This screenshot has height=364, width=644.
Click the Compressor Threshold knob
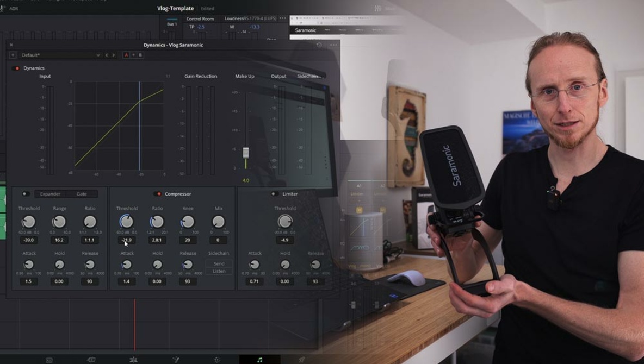tap(127, 222)
